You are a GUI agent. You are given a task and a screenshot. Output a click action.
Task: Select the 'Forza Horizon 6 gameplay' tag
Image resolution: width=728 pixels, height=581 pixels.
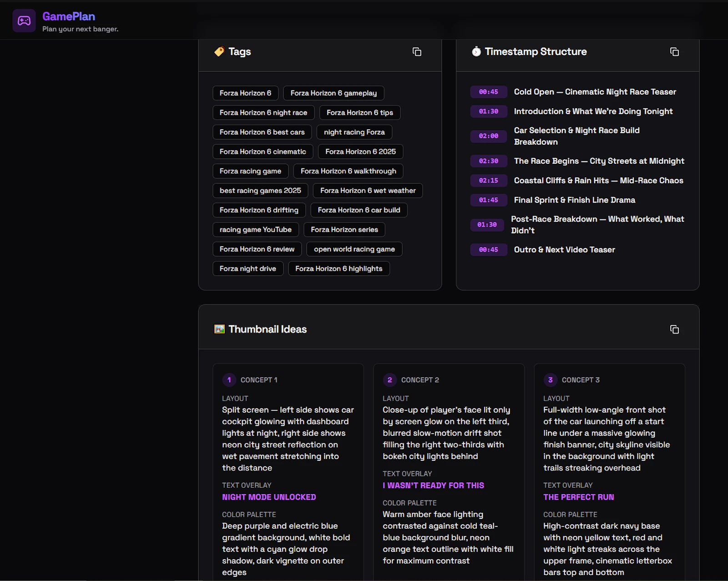(x=334, y=93)
